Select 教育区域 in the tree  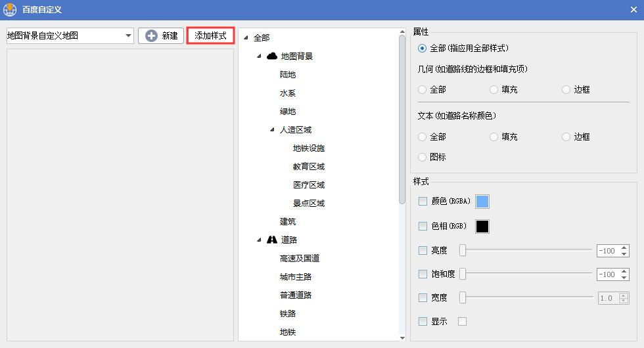pos(309,167)
